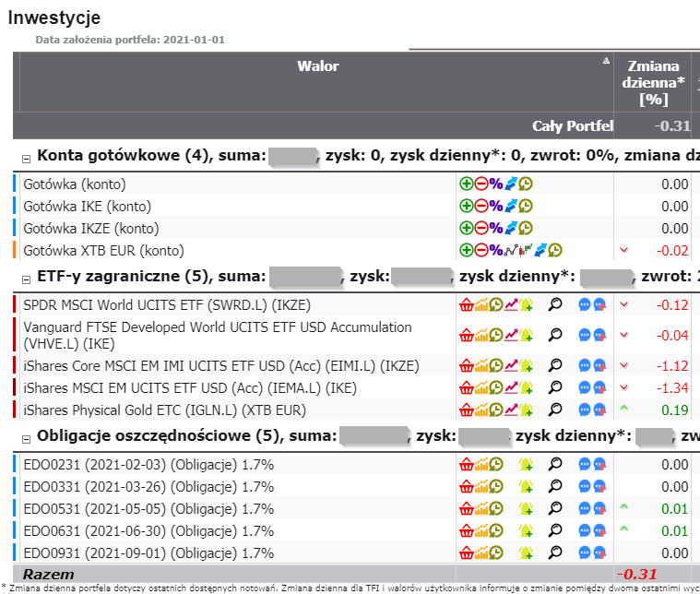Click Zmiana dzienna column header
The height and width of the screenshot is (594, 700).
[x=653, y=82]
